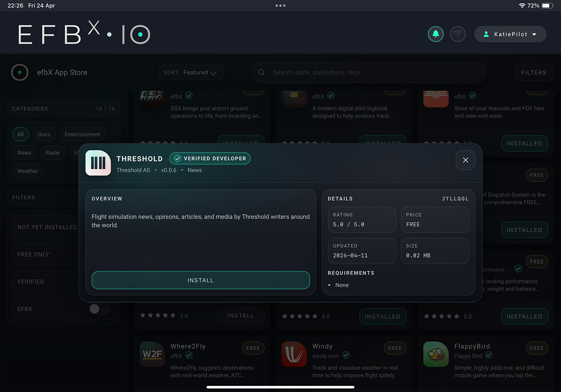Click the magnifier icon in the search bar
The image size is (561, 392).
(x=262, y=72)
